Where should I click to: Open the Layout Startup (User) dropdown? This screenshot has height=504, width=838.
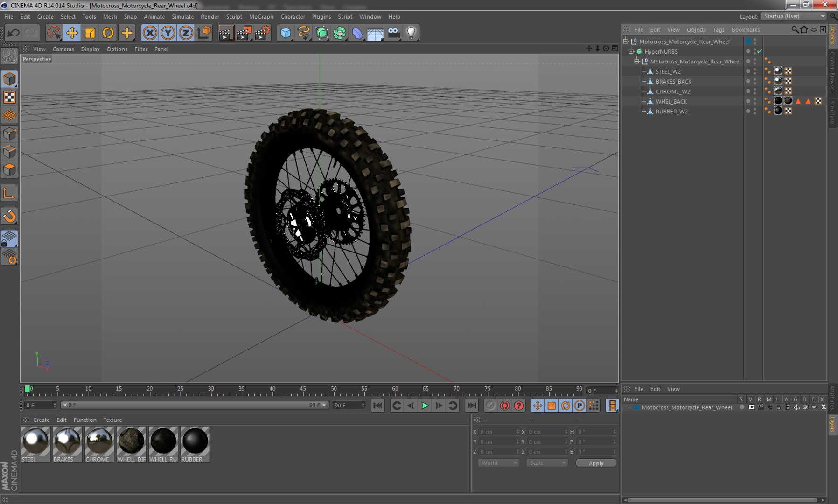[x=794, y=16]
